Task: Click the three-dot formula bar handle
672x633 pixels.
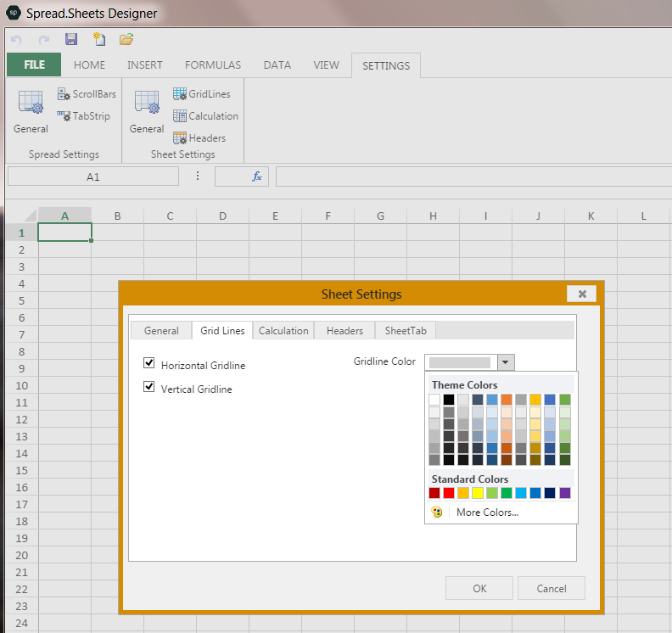Action: pos(198,176)
